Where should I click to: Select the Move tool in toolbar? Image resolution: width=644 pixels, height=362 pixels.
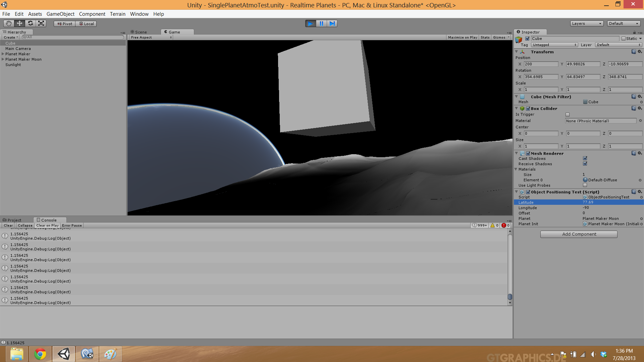tap(19, 23)
